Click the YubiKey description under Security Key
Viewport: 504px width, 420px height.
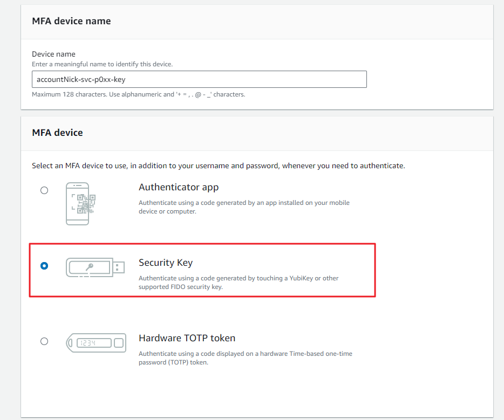tap(239, 283)
